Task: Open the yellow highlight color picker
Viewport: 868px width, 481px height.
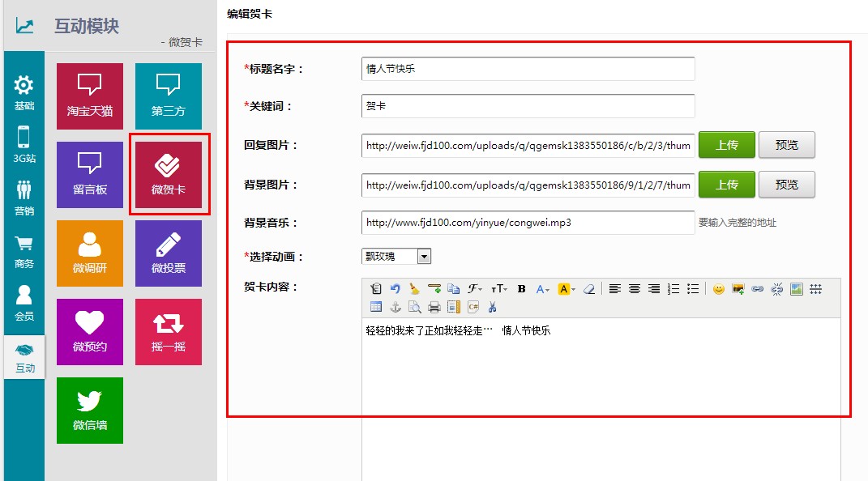Action: 567,288
